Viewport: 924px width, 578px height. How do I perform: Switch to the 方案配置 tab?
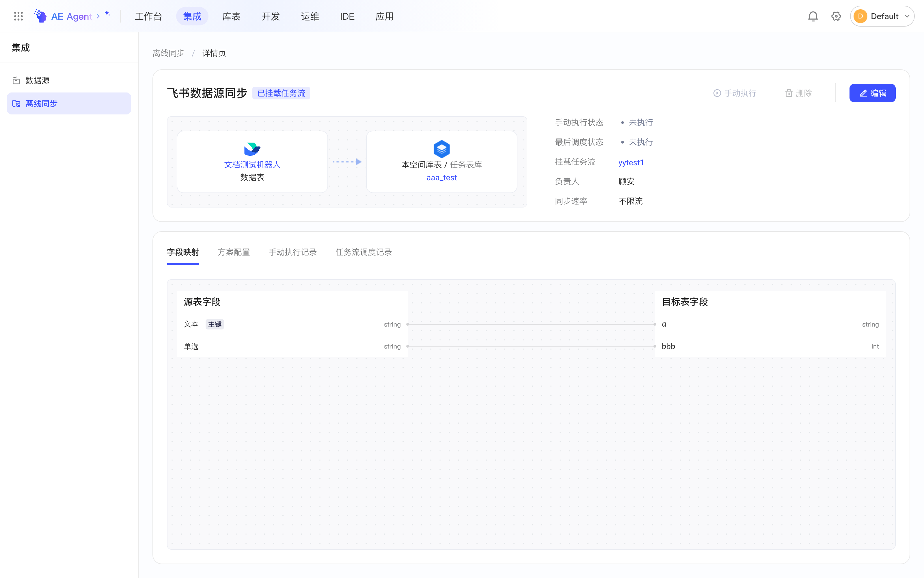click(234, 252)
